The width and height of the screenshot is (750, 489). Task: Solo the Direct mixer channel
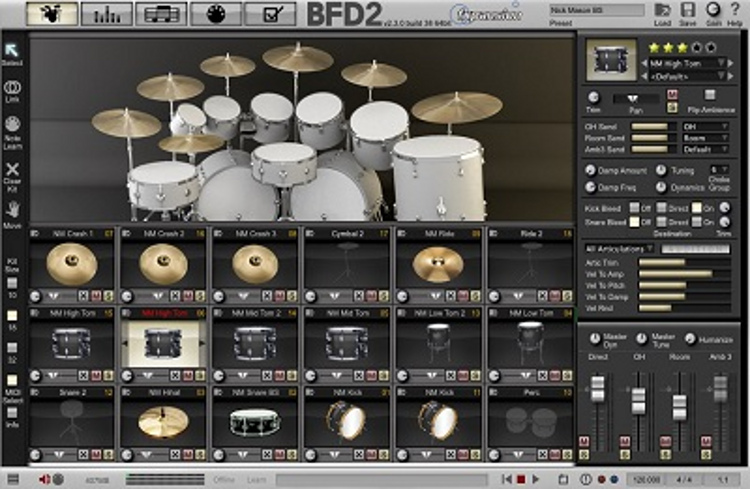584,454
